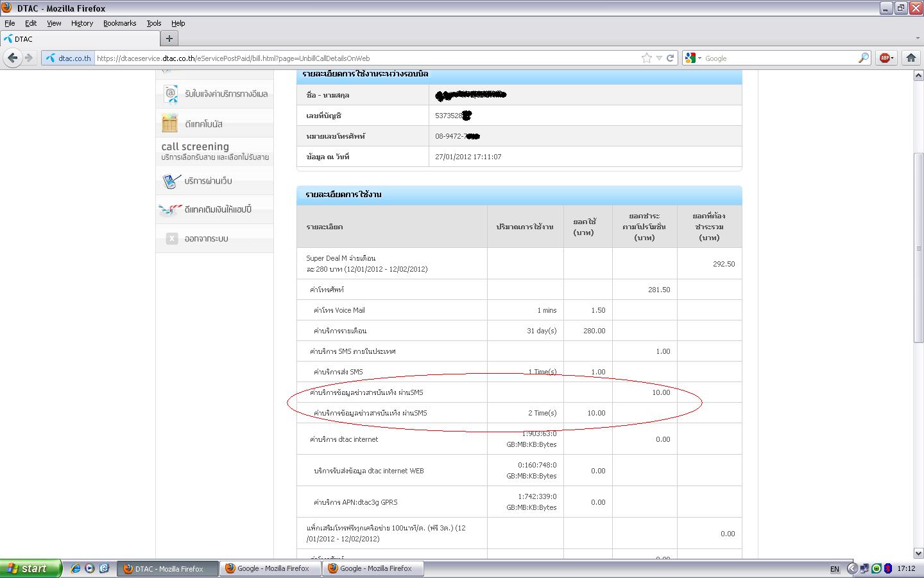The image size is (924, 578).
Task: Click the page scrollbar down arrow
Action: coord(918,553)
